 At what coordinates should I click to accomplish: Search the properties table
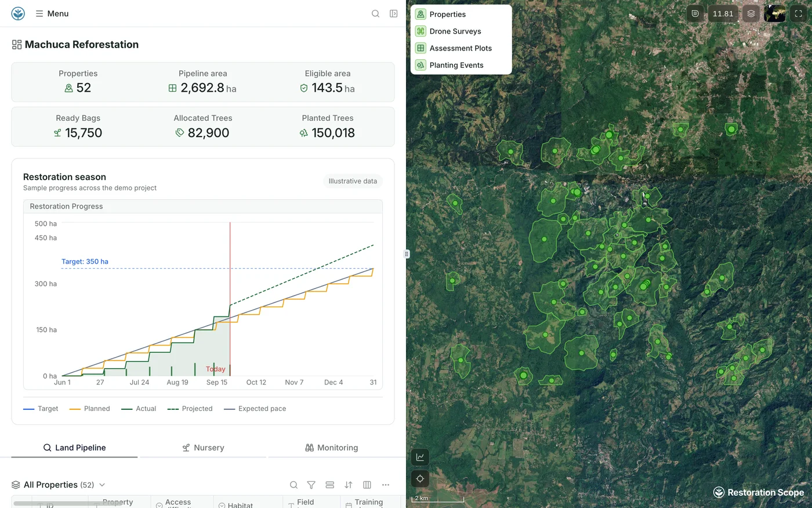(294, 485)
